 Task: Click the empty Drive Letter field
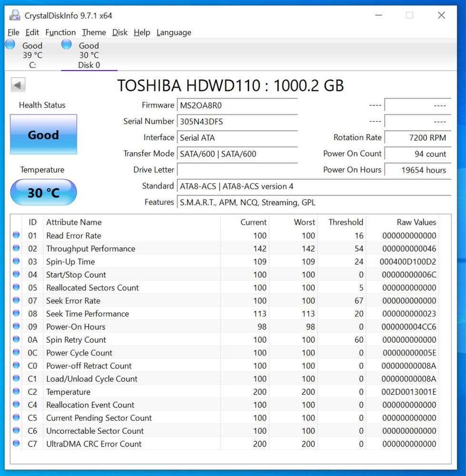pos(238,170)
